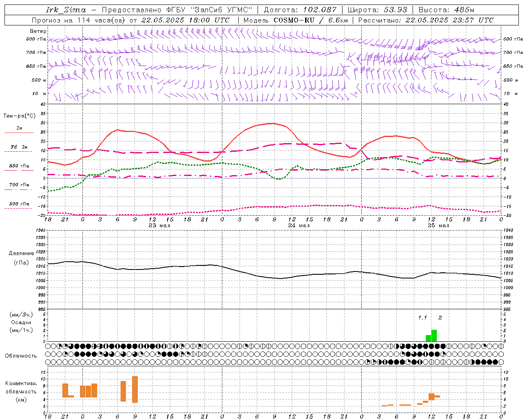
Task: Select the "ЗапСиб УГМС" provider text
Action: tap(221, 10)
